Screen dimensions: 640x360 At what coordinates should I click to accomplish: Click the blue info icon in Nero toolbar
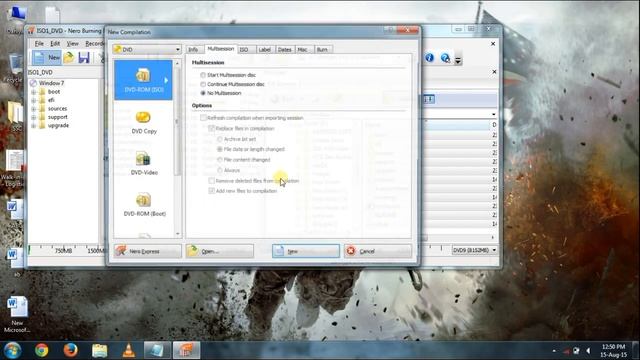coord(429,58)
